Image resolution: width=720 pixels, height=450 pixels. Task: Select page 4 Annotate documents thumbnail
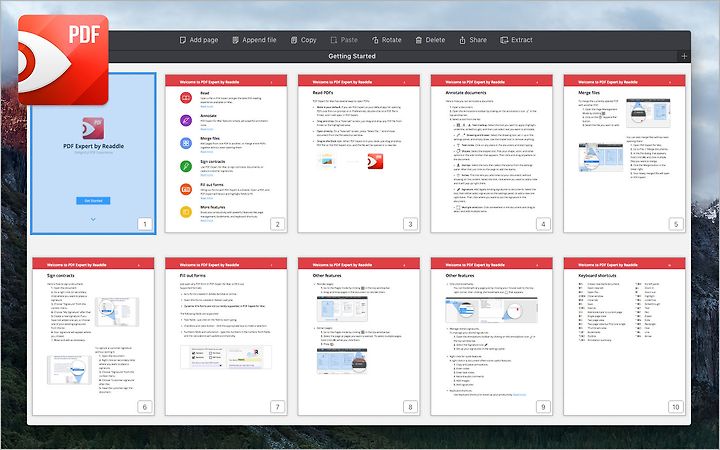[491, 153]
